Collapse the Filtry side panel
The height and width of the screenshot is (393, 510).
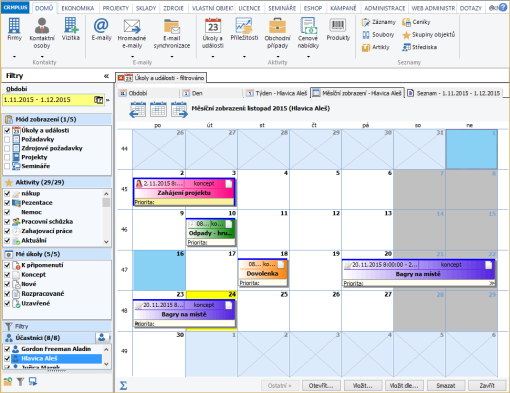tap(106, 76)
